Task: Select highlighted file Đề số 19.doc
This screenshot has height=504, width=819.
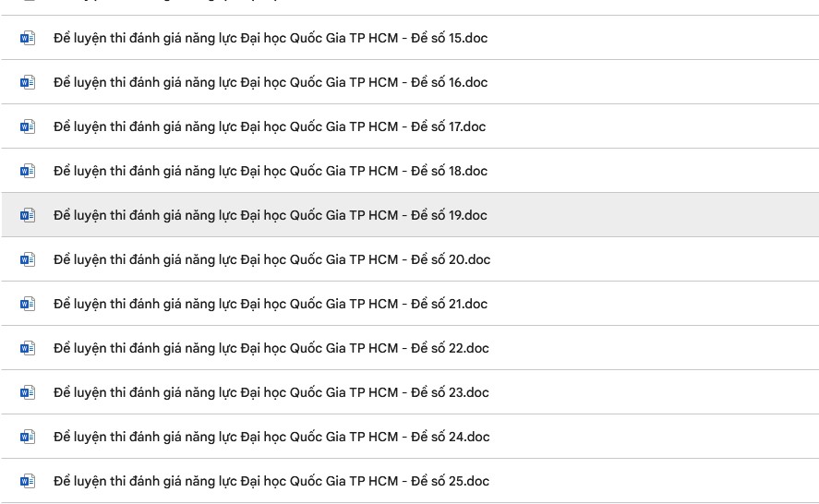Action: [x=271, y=215]
